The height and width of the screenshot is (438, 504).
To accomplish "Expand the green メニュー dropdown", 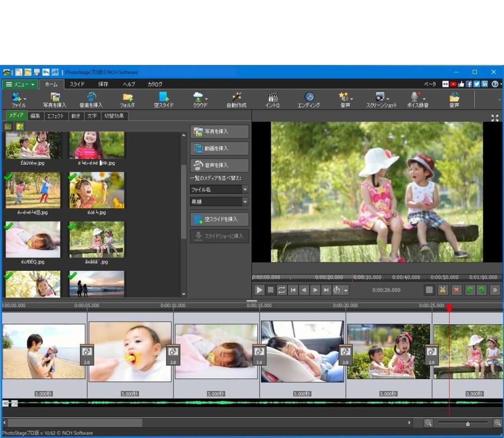I will coord(20,84).
